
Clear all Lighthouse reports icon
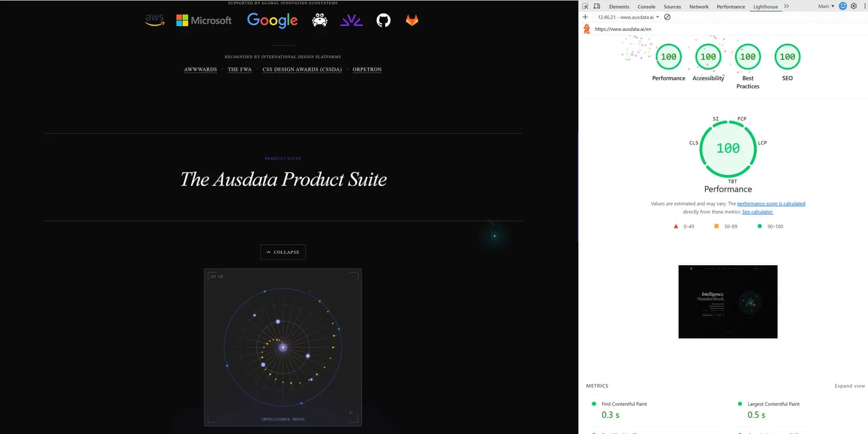(x=667, y=17)
